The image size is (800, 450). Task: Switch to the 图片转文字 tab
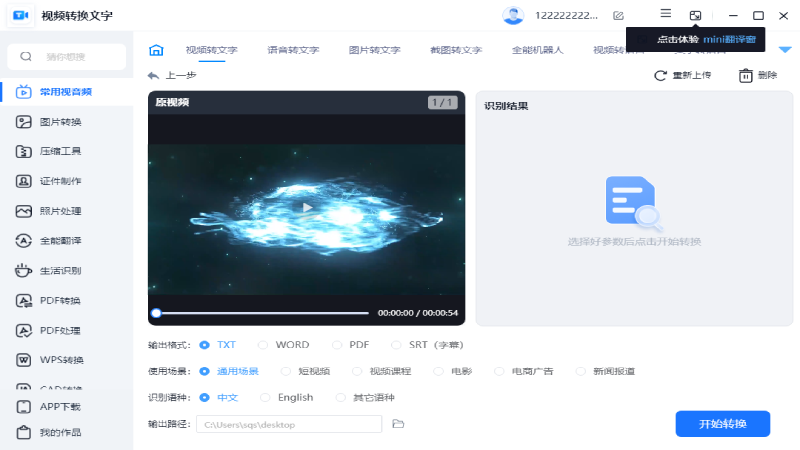(x=374, y=50)
